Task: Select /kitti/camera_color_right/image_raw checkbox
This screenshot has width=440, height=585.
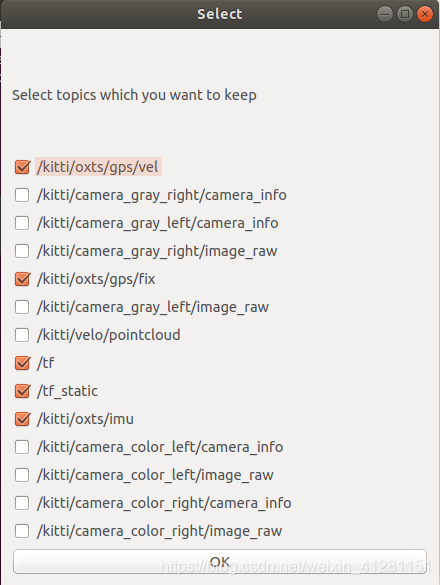Action: click(22, 531)
